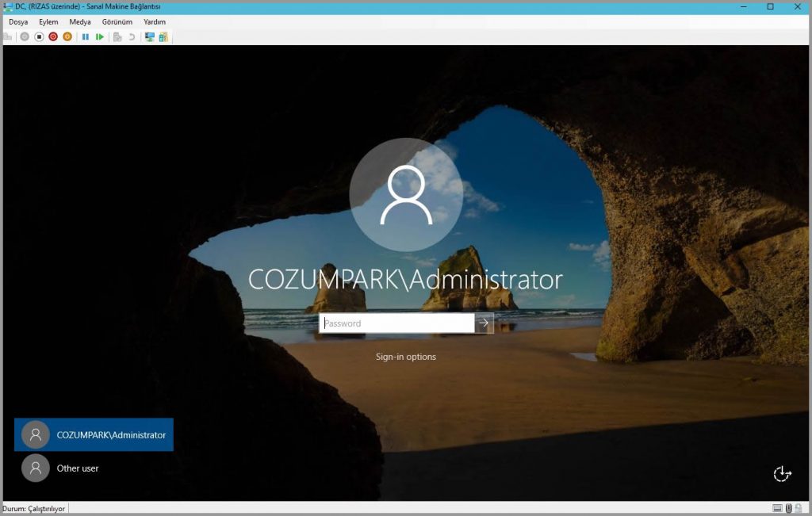Click the large user avatar circle
Image resolution: width=812 pixels, height=516 pixels.
point(406,195)
